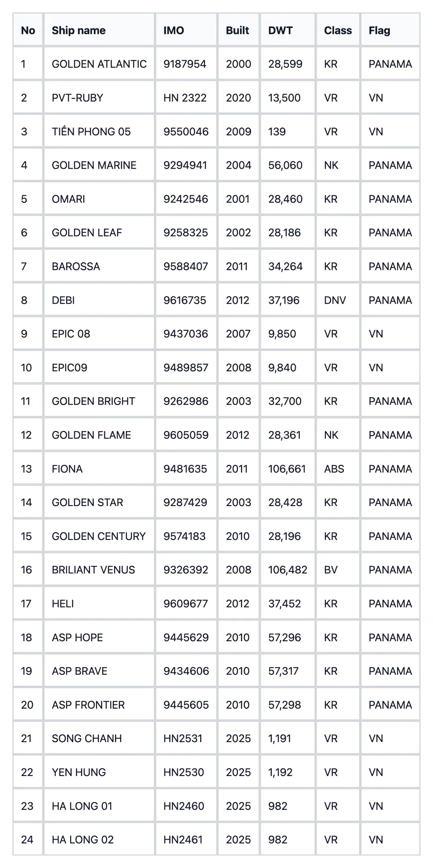Viewport: 433px width, 868px height.
Task: Select the BAROSSA ship name cell
Action: (x=76, y=267)
